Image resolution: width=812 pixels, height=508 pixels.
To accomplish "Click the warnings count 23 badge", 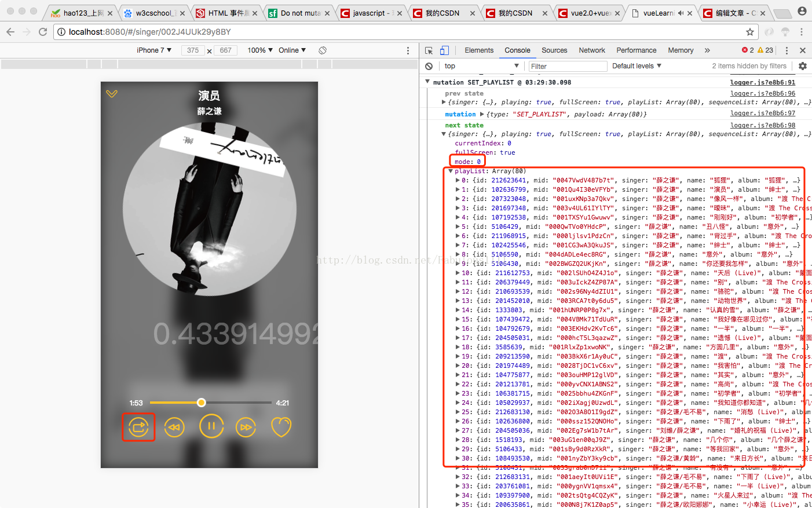I will [765, 50].
